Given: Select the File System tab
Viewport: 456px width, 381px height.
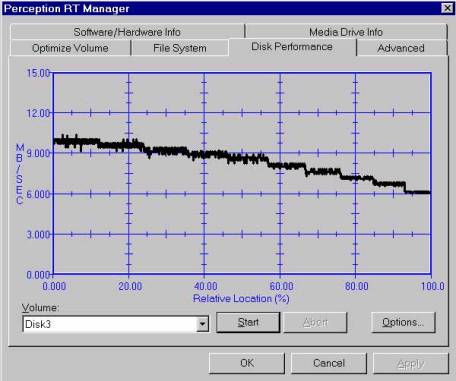Looking at the screenshot, I should tap(180, 48).
